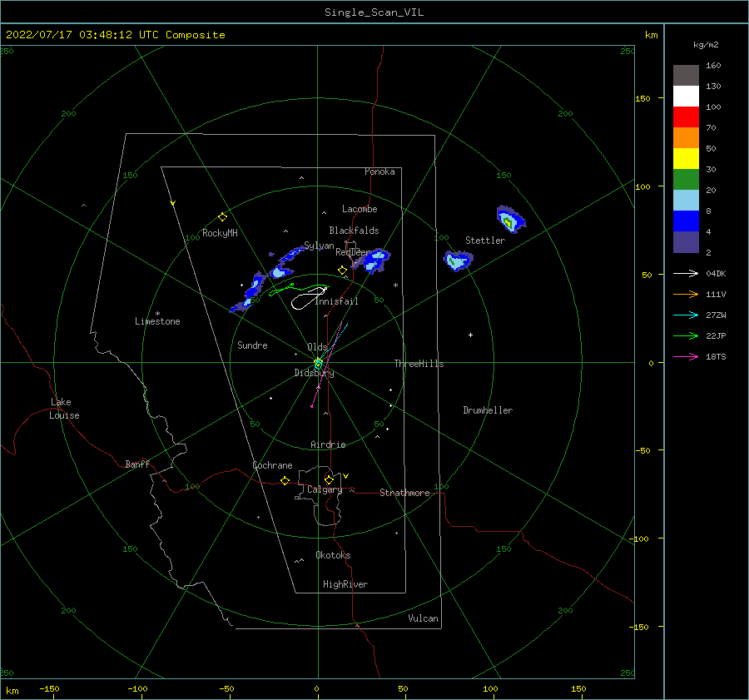Click the Sundre town label
Viewport: 749px width, 700px height.
(252, 345)
